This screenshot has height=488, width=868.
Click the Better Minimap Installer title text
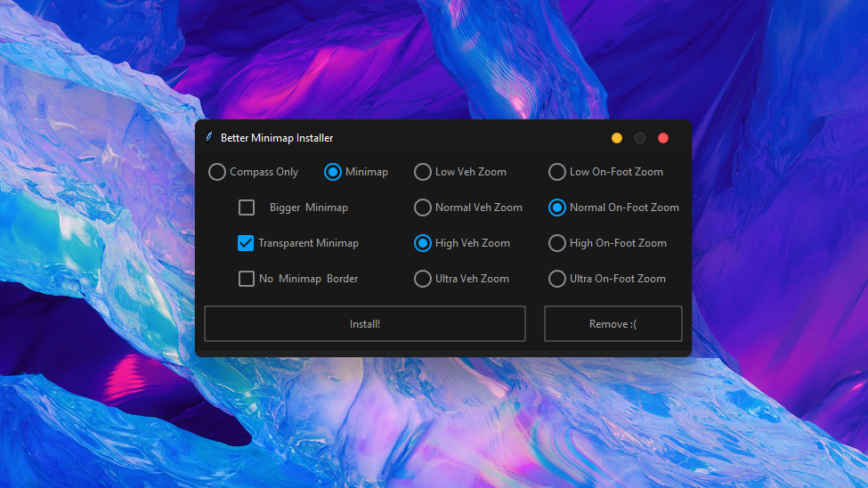[277, 138]
